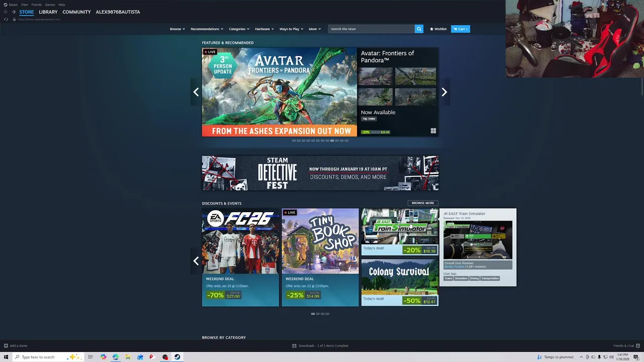
Task: Open the Windows Start menu
Action: click(6, 357)
